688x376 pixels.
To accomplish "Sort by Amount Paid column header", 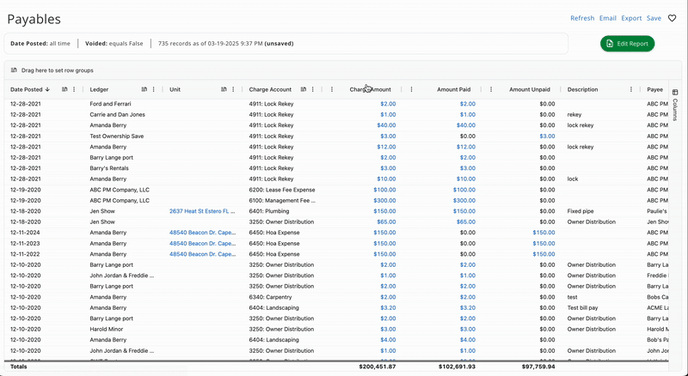I will 454,90.
